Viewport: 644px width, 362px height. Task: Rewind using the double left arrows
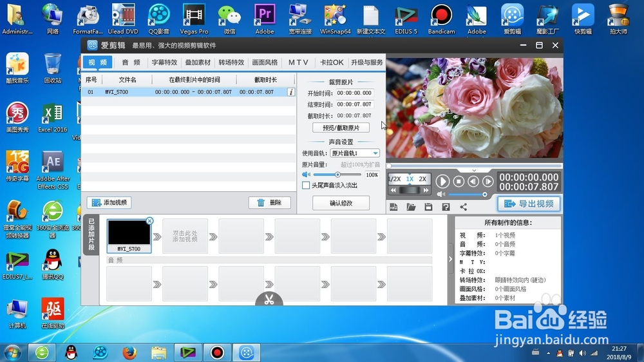393,190
